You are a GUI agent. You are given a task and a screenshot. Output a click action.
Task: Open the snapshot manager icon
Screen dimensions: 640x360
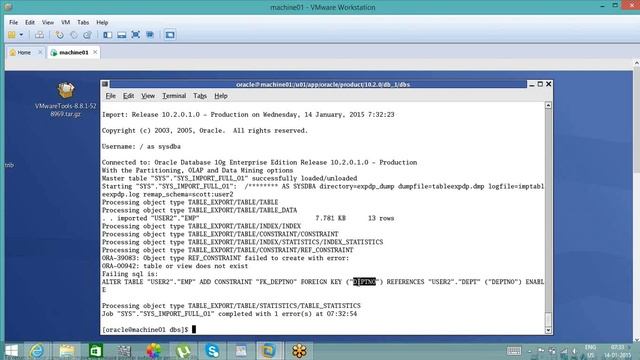coord(87,35)
